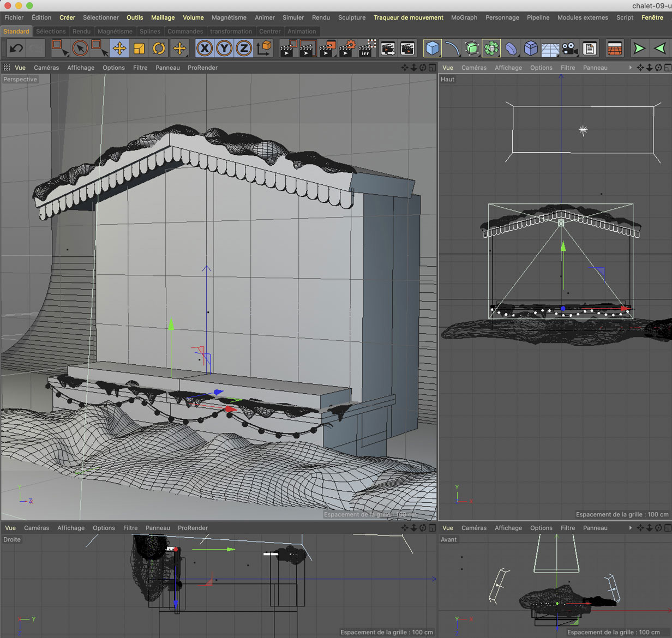Open Affichage menu in Haut viewport
The height and width of the screenshot is (638, 672).
(x=508, y=68)
